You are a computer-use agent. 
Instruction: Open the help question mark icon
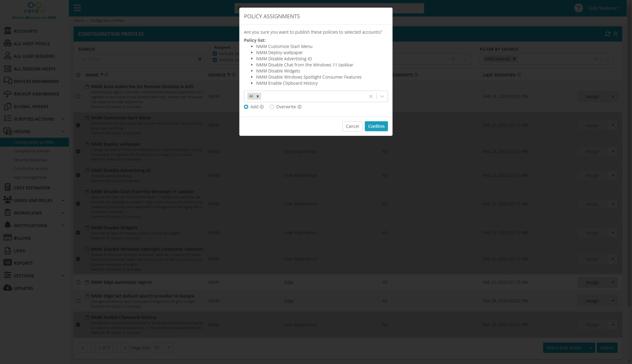(578, 8)
